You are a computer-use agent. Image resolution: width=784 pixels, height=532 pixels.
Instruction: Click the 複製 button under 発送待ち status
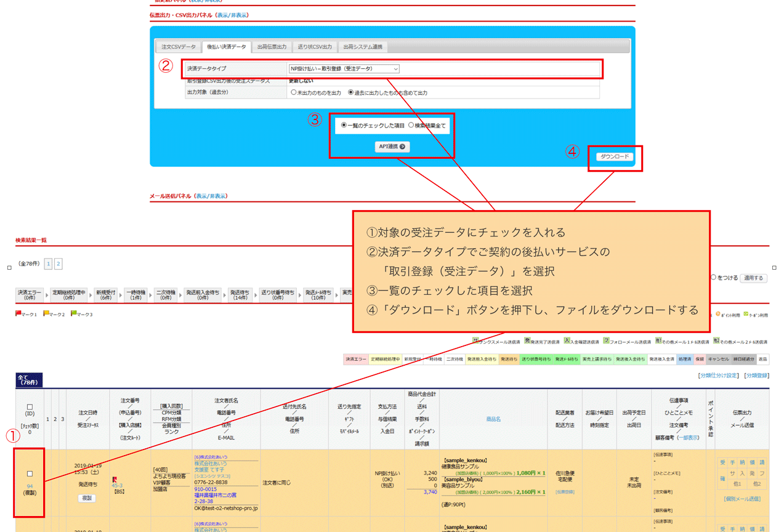87,498
